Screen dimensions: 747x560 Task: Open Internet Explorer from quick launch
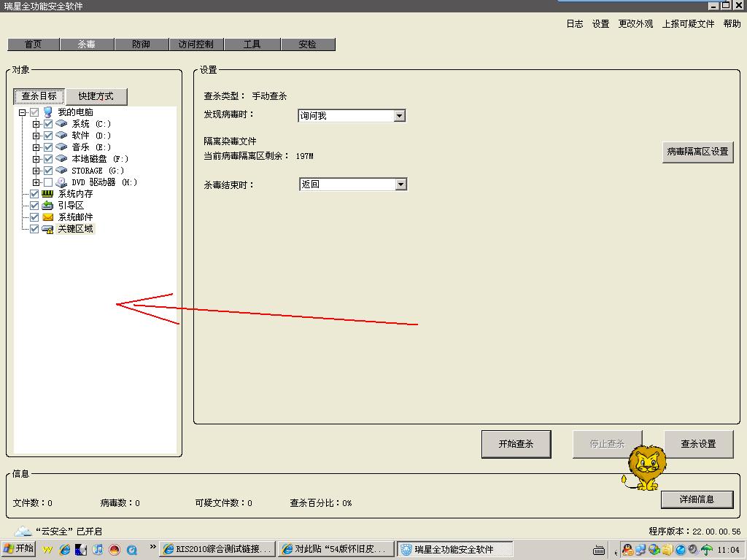click(65, 550)
